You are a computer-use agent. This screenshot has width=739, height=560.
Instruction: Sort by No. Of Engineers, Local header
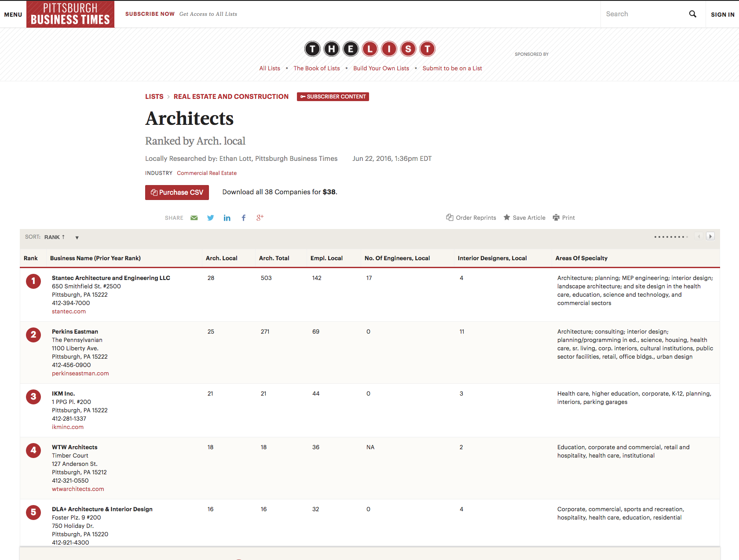(397, 258)
